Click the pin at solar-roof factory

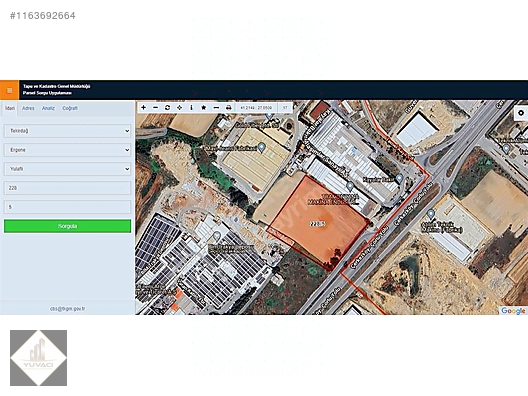pos(217,236)
